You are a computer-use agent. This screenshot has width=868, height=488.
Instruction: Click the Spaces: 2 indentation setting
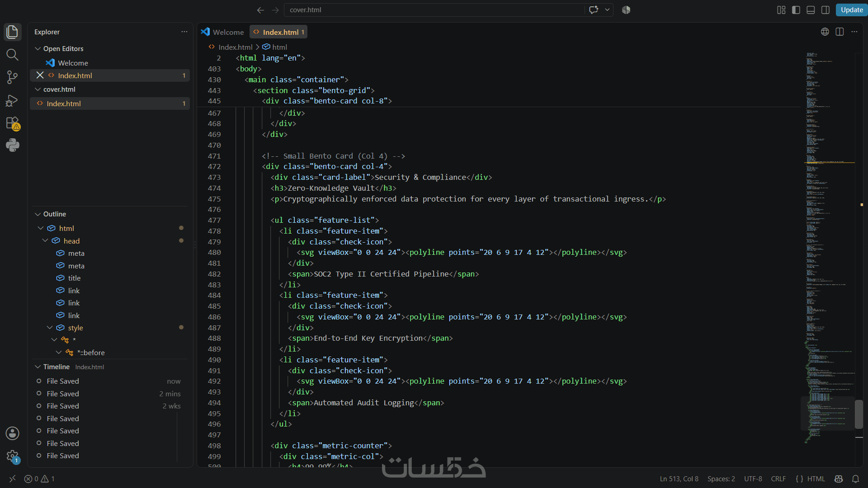click(x=721, y=479)
